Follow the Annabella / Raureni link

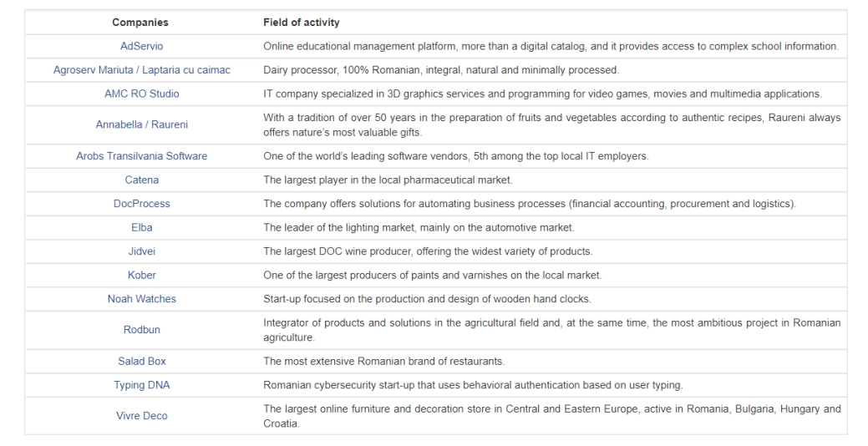(x=141, y=124)
